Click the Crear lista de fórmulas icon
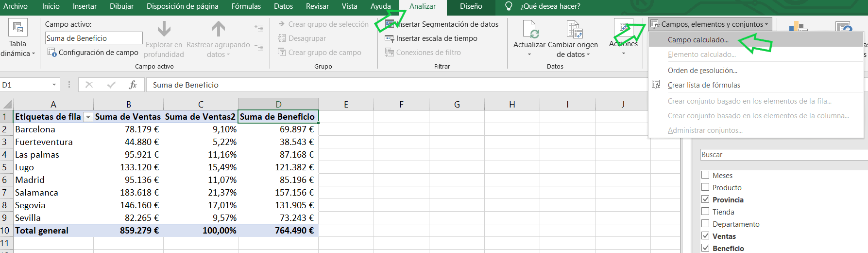 coord(656,85)
